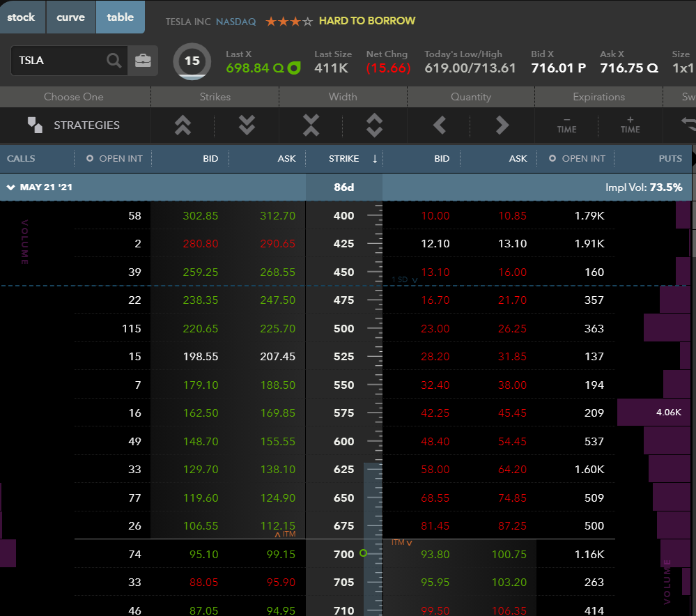696x616 pixels.
Task: Click put open interest 1.60K at strike 625
Action: pyautogui.click(x=589, y=470)
